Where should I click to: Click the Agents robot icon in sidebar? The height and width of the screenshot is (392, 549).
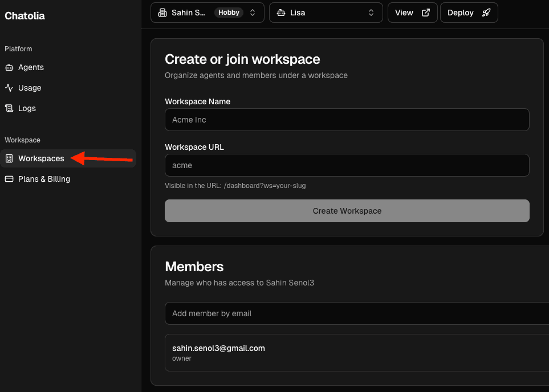click(x=9, y=67)
